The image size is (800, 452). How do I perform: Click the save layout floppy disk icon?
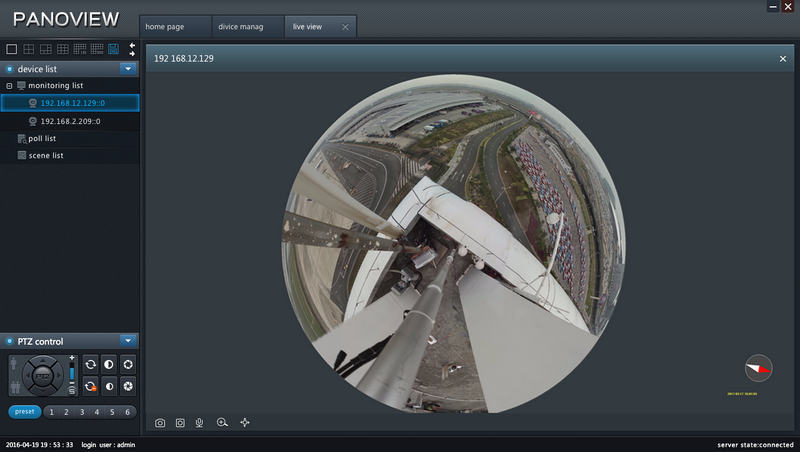click(x=113, y=49)
